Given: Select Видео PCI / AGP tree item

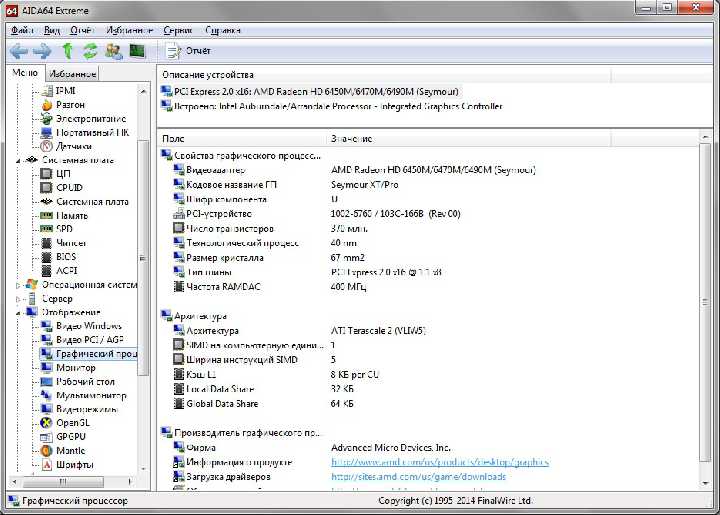Looking at the screenshot, I should (x=82, y=340).
